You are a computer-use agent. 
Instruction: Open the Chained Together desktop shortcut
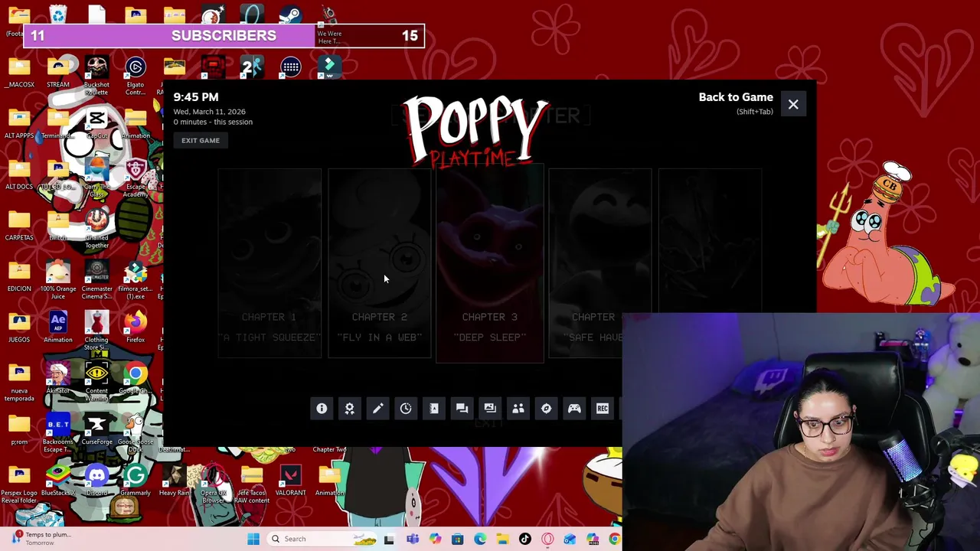(96, 229)
